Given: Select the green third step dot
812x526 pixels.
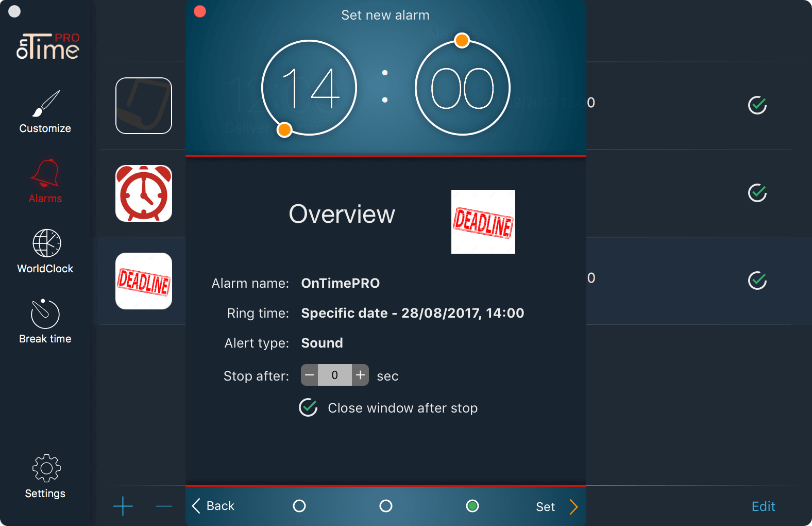Looking at the screenshot, I should click(472, 506).
